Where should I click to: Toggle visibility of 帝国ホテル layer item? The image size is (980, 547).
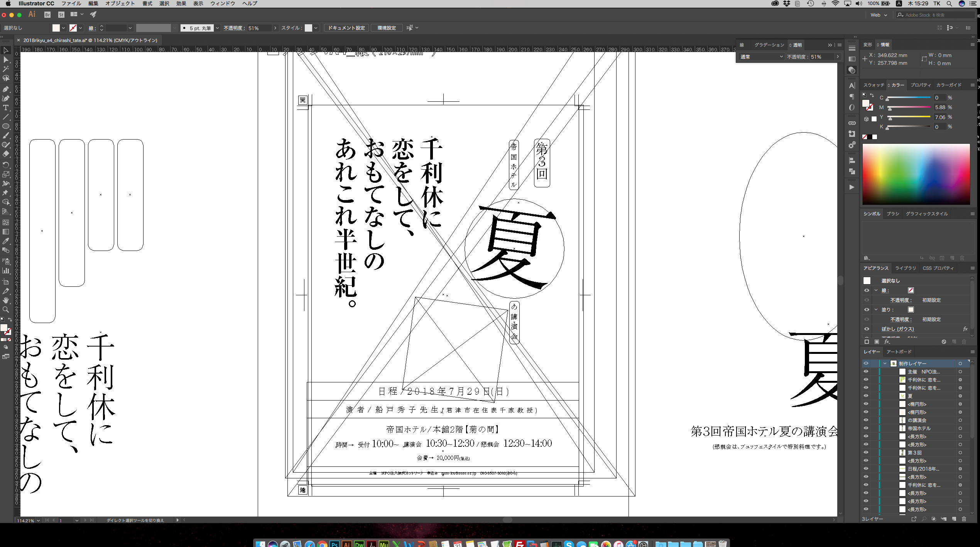tap(866, 428)
